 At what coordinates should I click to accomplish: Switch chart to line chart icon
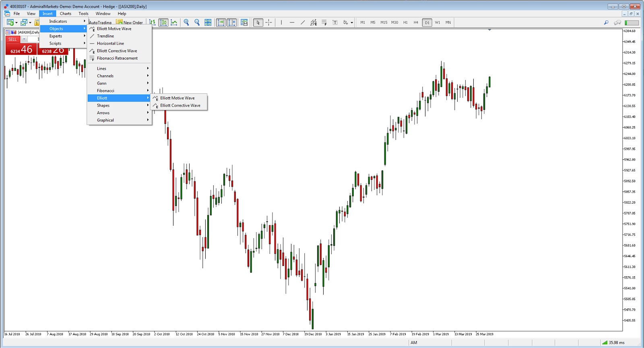tap(174, 23)
